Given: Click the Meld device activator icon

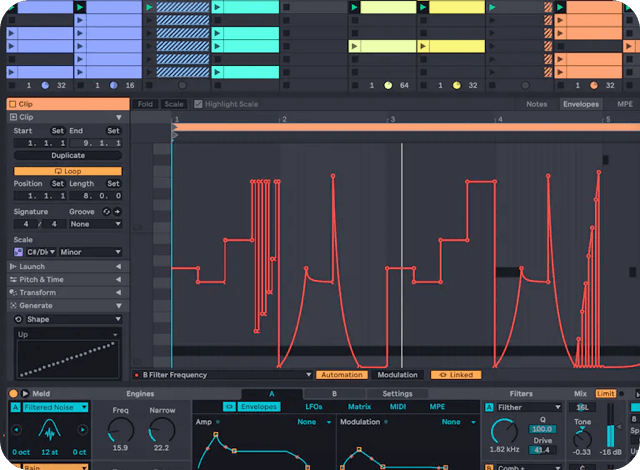Looking at the screenshot, I should [x=11, y=394].
